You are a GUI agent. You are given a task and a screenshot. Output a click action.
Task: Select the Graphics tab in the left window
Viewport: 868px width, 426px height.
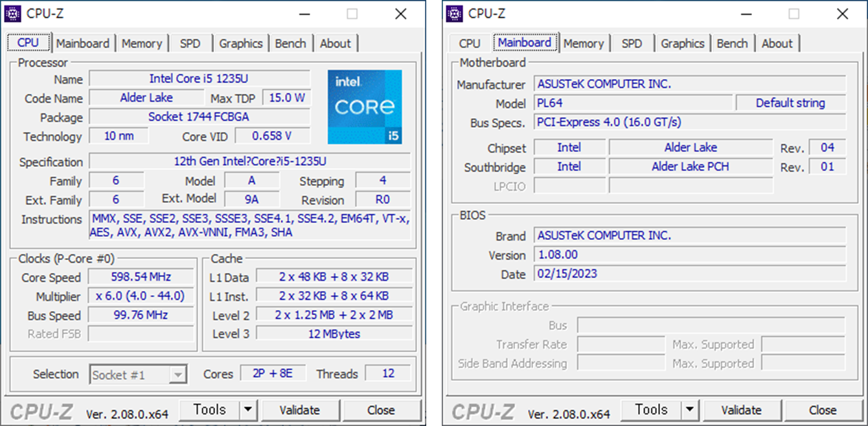point(241,43)
